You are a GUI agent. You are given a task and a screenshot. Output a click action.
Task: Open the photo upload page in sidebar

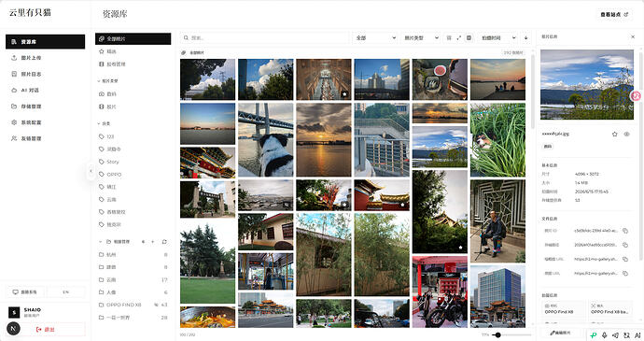[x=45, y=58]
